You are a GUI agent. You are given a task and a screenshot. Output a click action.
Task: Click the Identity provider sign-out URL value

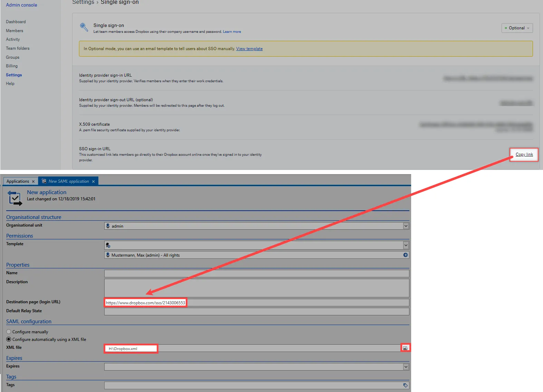tap(516, 103)
